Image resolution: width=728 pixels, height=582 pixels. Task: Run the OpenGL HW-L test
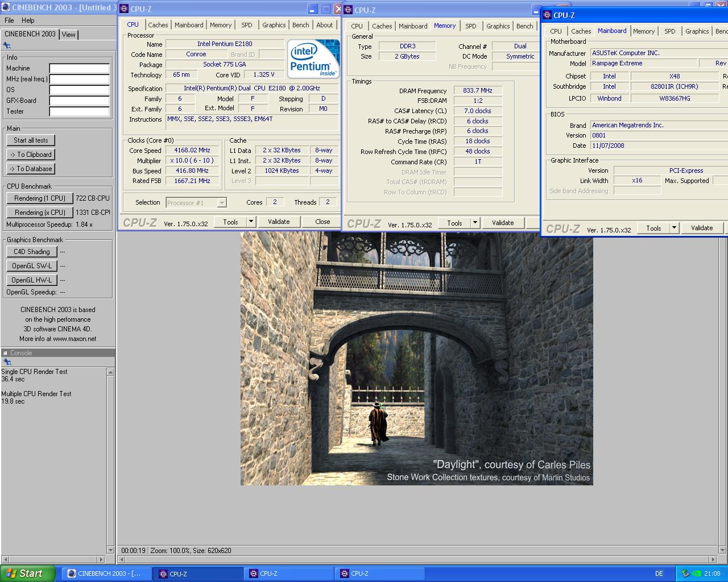pos(32,280)
